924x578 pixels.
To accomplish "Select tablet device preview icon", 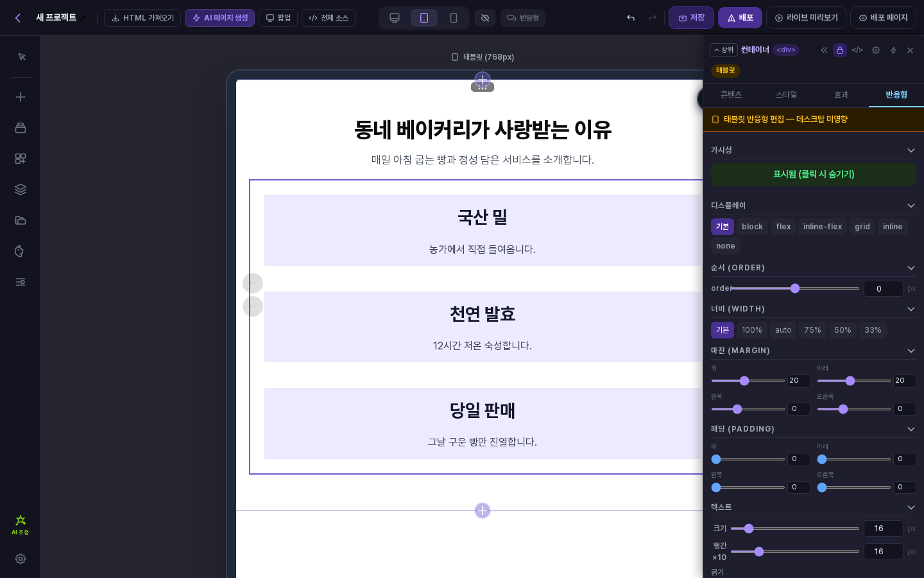I will point(424,18).
